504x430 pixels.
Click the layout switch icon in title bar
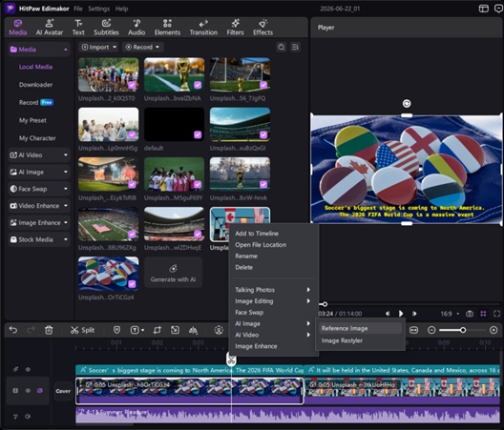pyautogui.click(x=483, y=9)
